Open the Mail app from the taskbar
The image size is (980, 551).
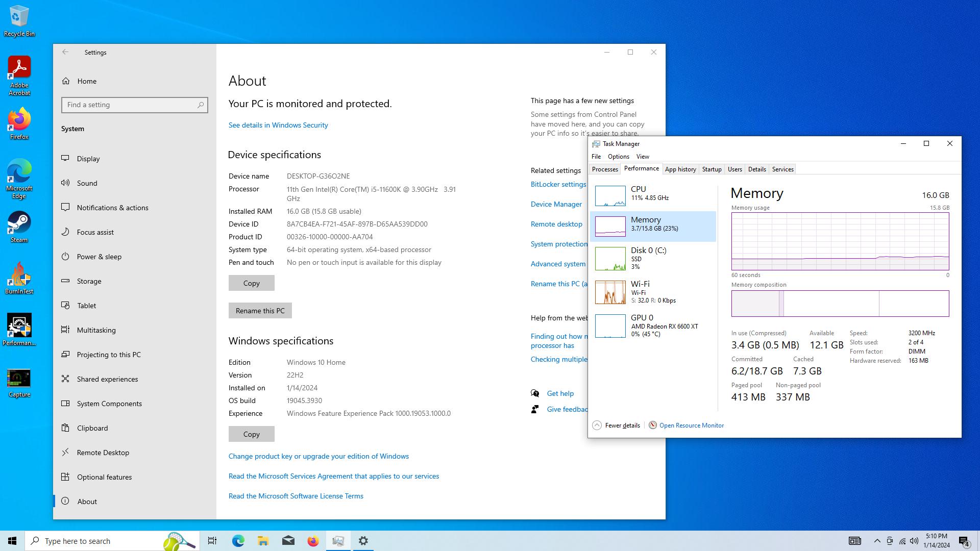[x=288, y=541]
